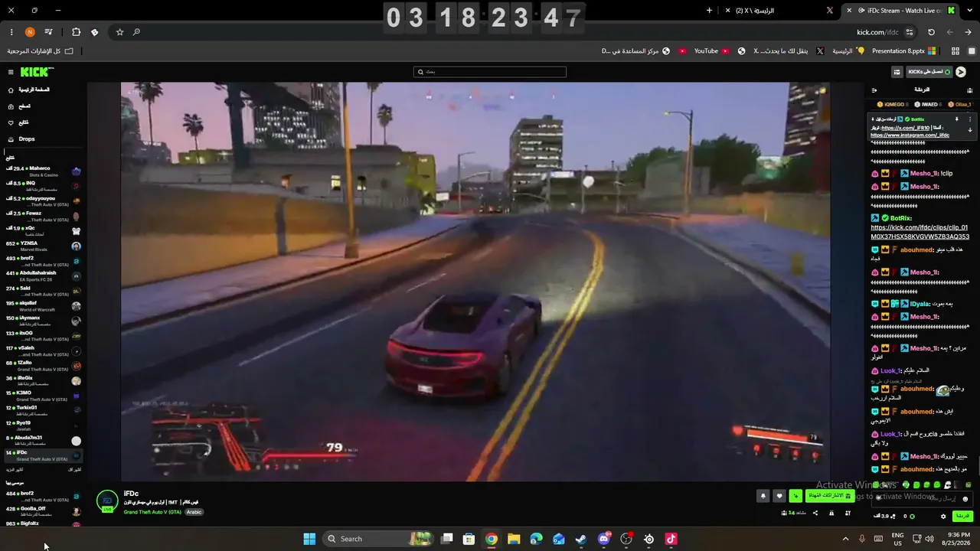This screenshot has width=980, height=551.
Task: Open Chrome media controls icon
Action: point(49,32)
